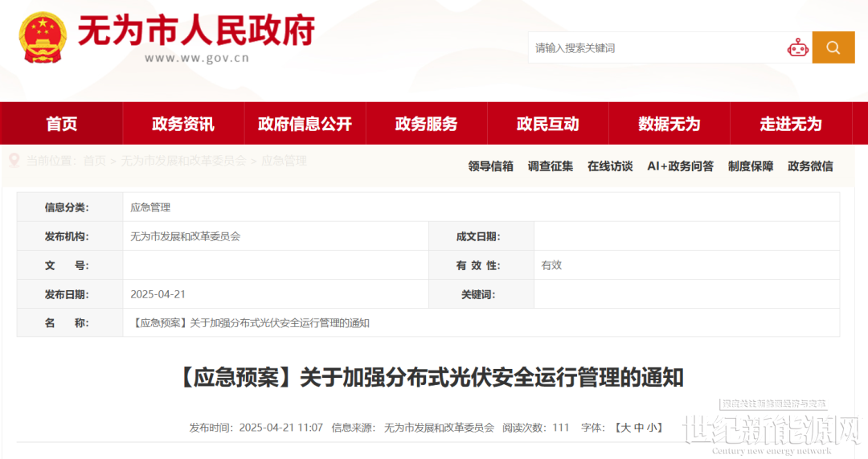Click the location pin icon in breadcrumb
Screen dimensions: 868x459
tap(14, 161)
